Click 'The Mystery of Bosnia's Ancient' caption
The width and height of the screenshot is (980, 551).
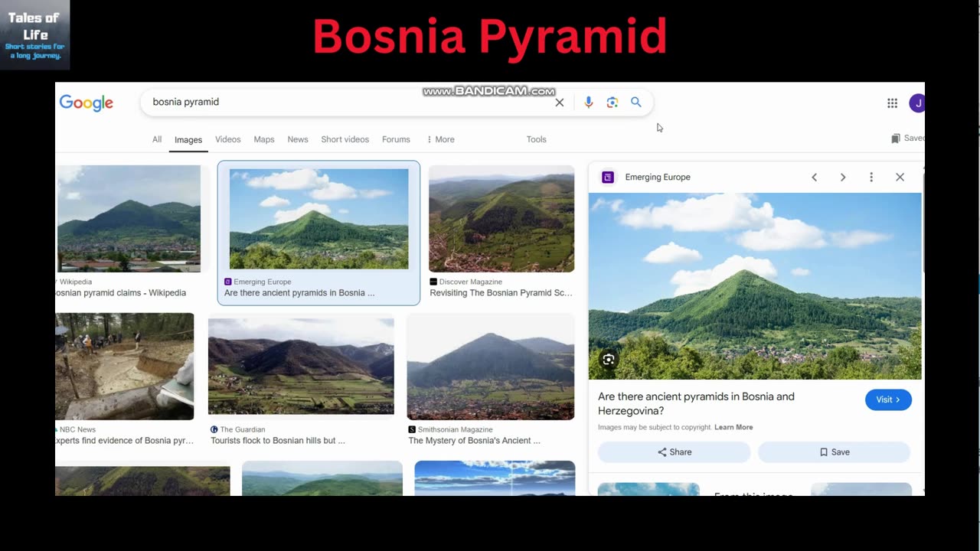474,441
